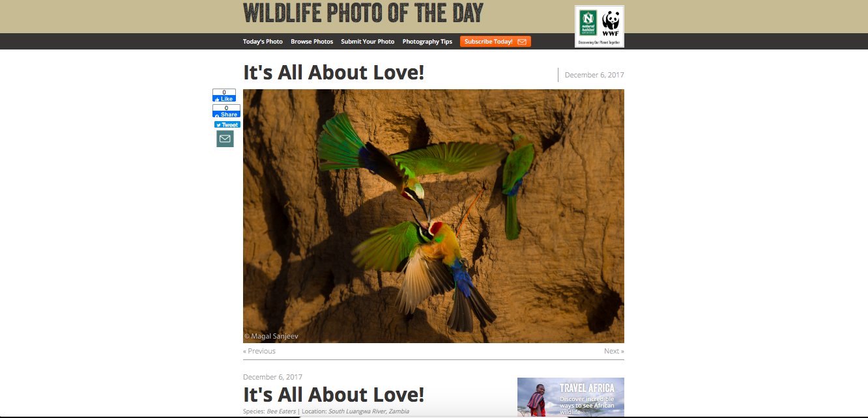
Task: Open the Today's Photo menu item
Action: point(263,42)
